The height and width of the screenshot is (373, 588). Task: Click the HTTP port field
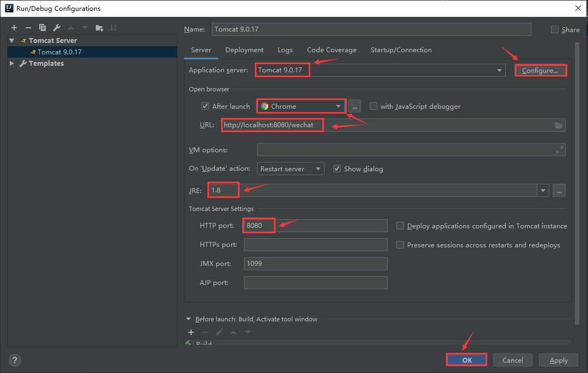coord(315,226)
